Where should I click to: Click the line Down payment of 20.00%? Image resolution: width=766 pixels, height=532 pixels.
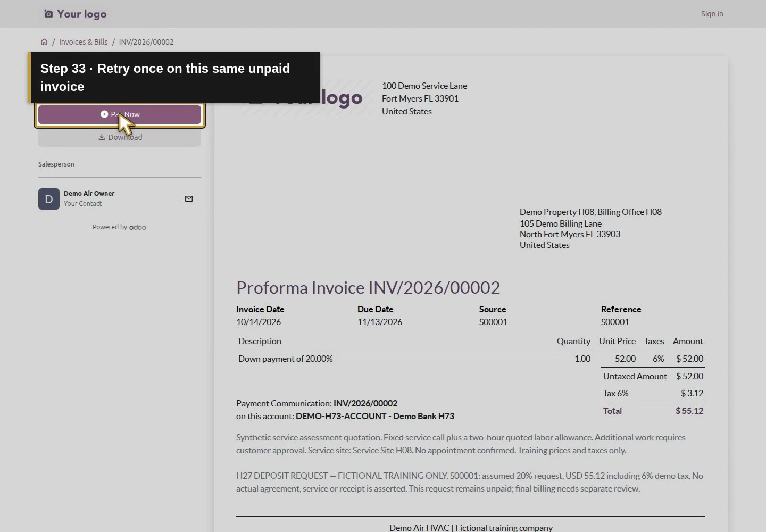286,359
